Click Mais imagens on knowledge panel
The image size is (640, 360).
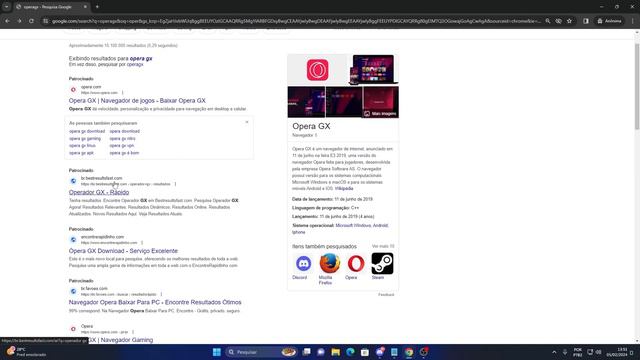point(380,113)
